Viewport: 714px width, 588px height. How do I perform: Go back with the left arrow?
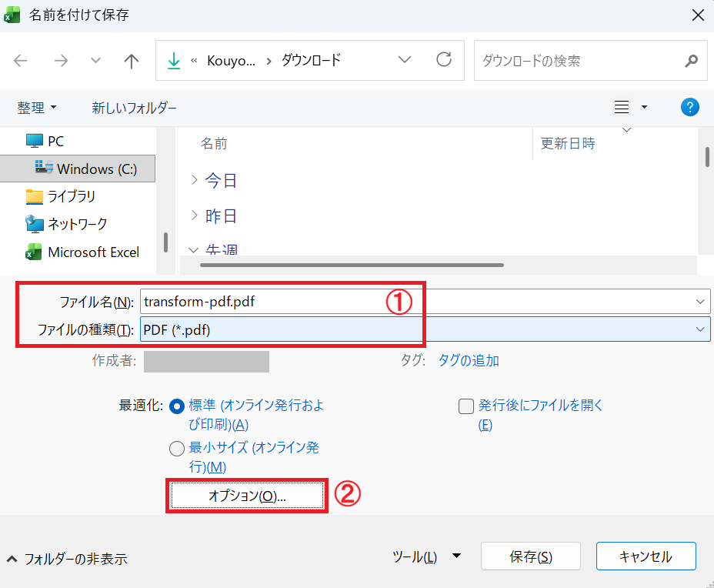pyautogui.click(x=21, y=61)
